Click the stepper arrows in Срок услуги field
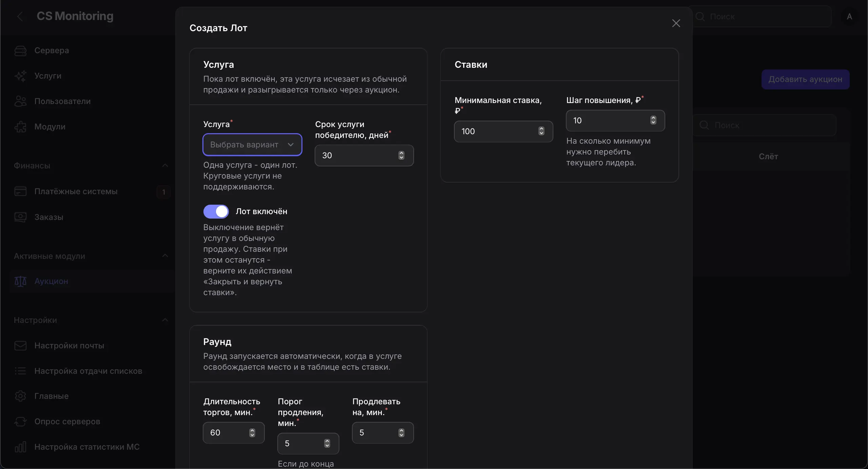This screenshot has height=469, width=868. tap(401, 156)
